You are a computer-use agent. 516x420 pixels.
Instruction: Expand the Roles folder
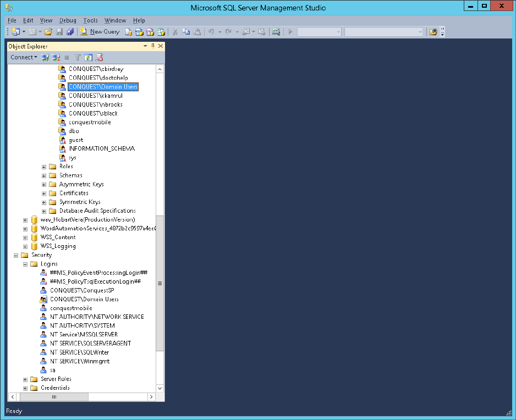click(44, 167)
